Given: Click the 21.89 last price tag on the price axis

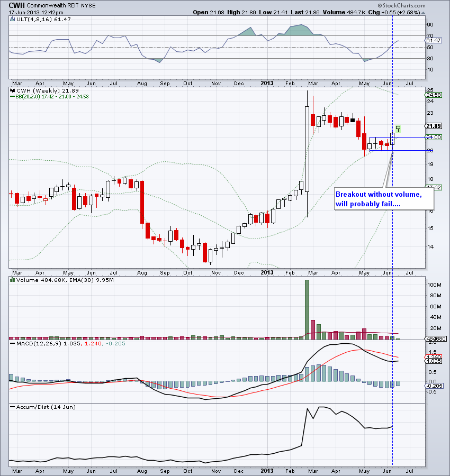Looking at the screenshot, I should 433,126.
